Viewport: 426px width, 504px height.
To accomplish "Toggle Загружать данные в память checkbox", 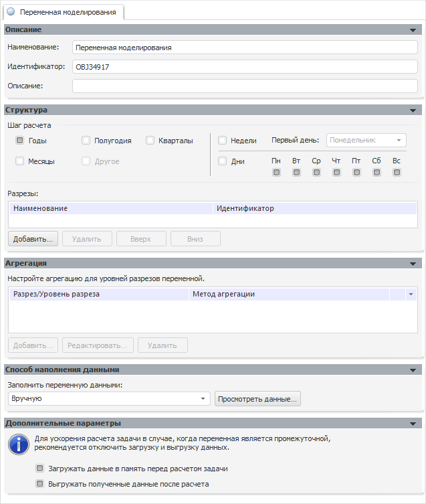I will 40,469.
